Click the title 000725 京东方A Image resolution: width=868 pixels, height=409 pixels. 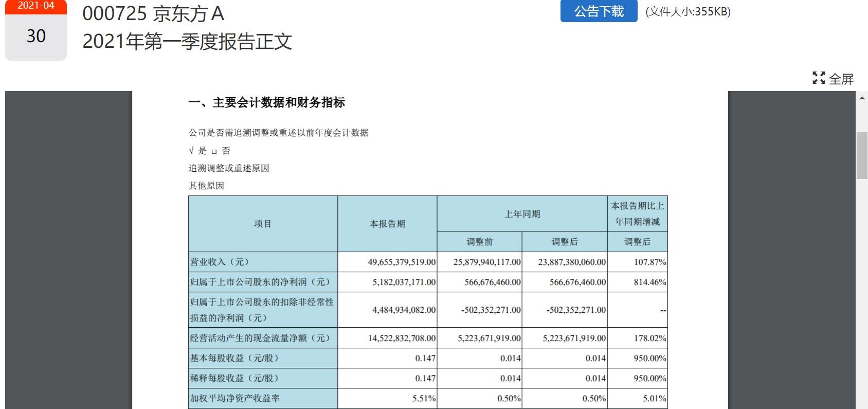coord(153,14)
